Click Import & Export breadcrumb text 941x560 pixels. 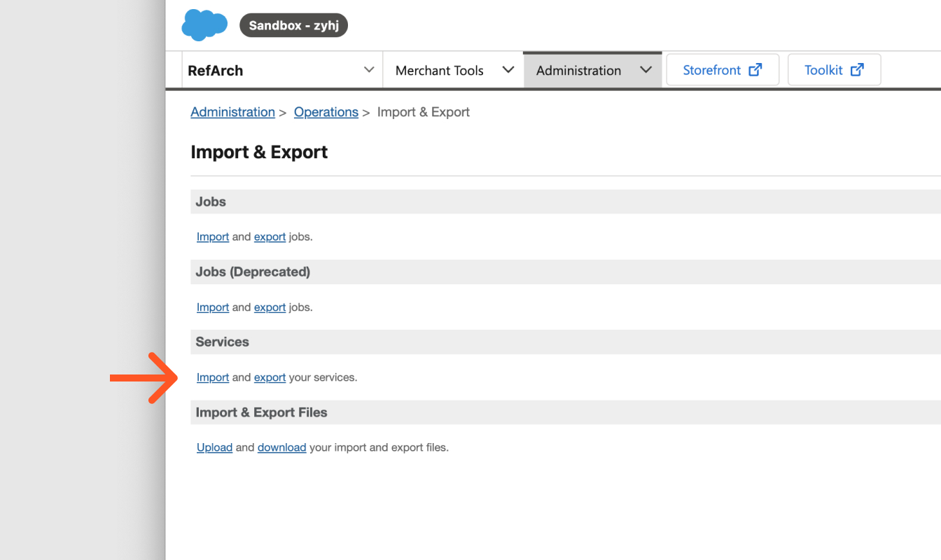tap(424, 112)
